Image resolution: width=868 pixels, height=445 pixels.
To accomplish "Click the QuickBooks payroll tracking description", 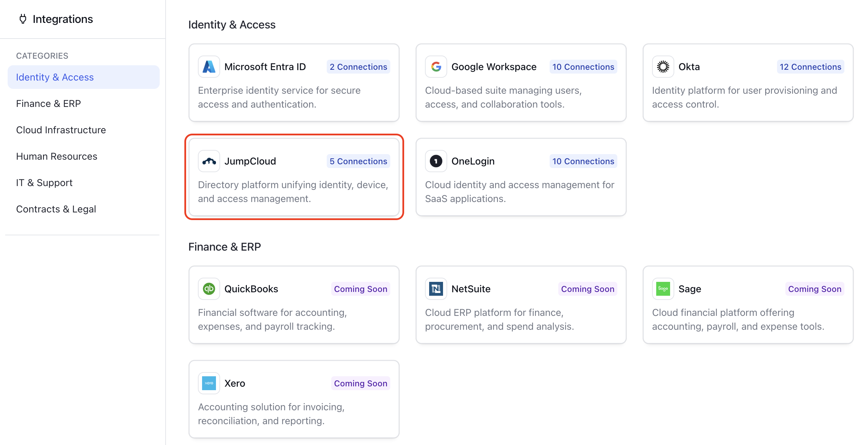I will pyautogui.click(x=272, y=319).
